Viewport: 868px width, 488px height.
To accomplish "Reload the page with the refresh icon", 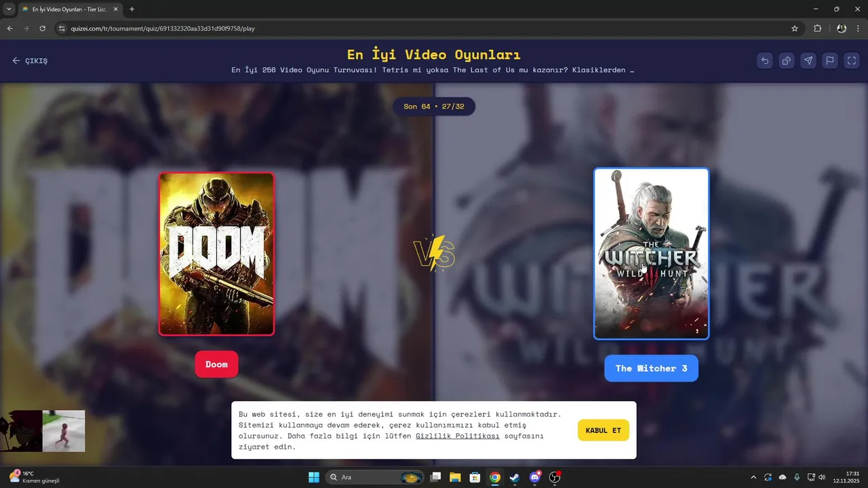I will click(x=42, y=28).
